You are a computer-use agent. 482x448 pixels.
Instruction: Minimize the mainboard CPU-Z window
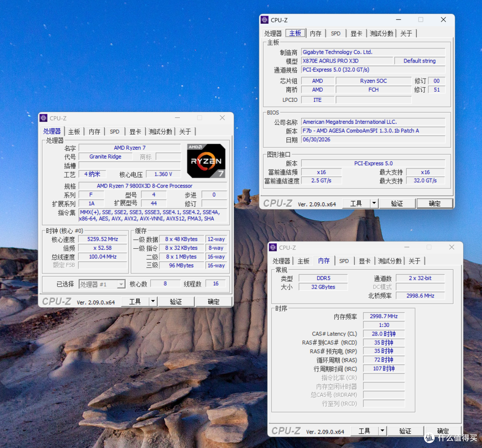click(x=399, y=20)
